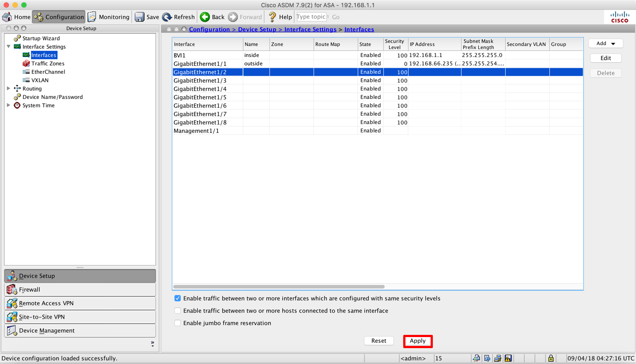Open the Device Setup panel

click(80, 276)
